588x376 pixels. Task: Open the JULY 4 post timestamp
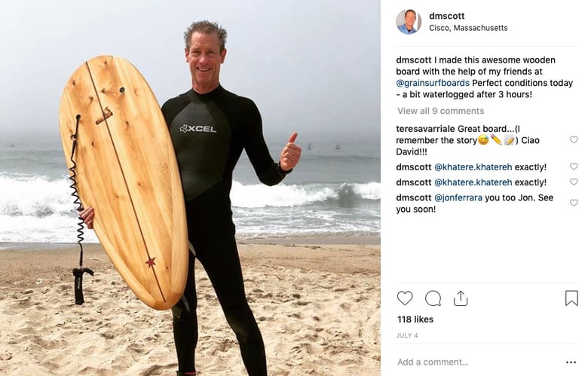[x=406, y=335]
